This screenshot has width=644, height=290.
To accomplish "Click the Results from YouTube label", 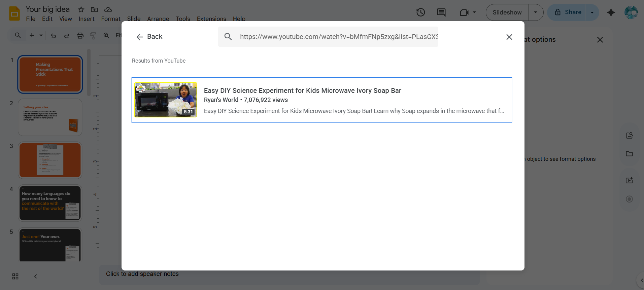I will [x=159, y=61].
